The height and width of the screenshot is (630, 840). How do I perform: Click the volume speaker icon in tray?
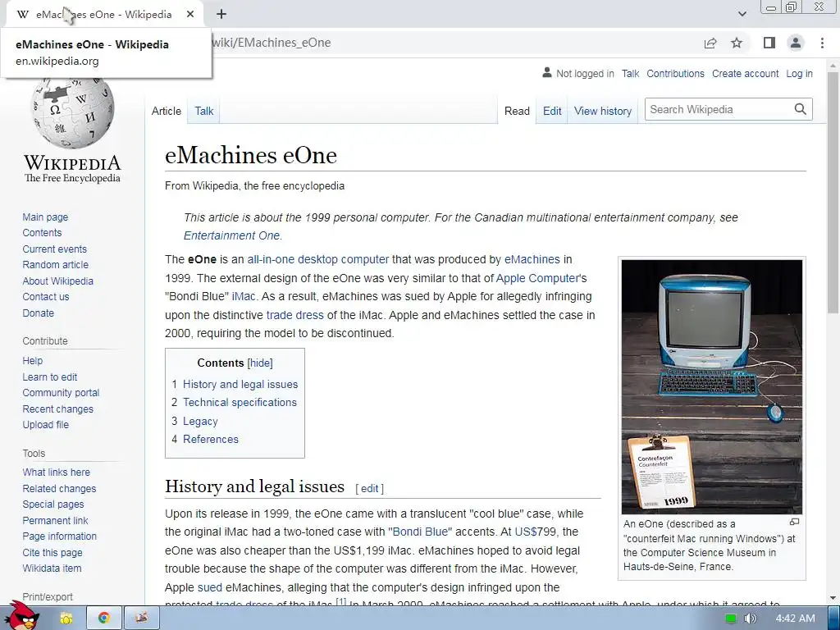click(x=750, y=619)
